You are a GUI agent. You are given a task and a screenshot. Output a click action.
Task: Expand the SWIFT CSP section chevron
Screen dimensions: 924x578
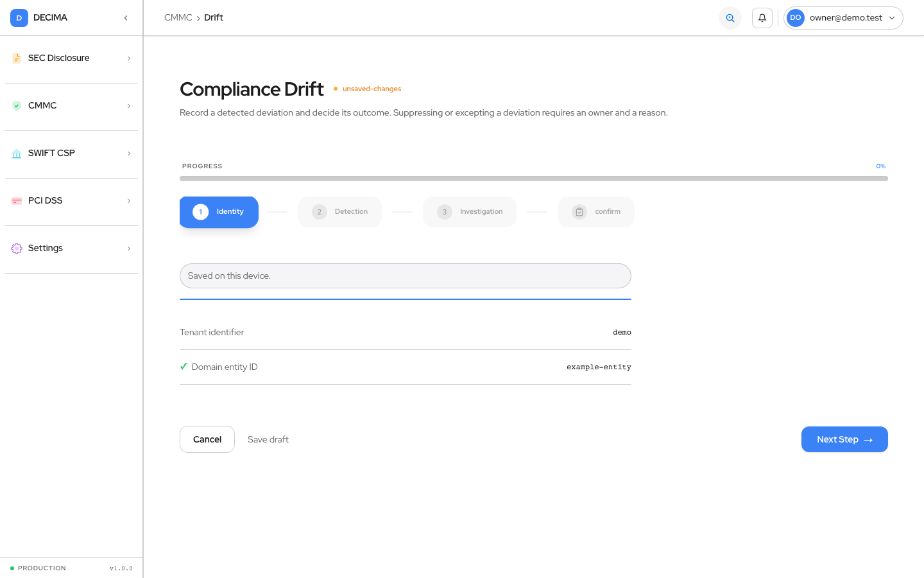pos(129,153)
